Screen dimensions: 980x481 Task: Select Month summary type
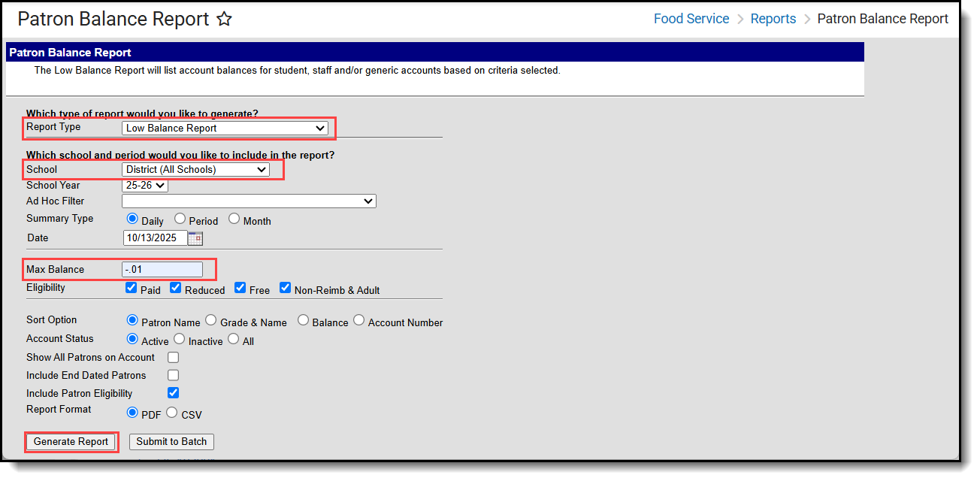tap(234, 219)
